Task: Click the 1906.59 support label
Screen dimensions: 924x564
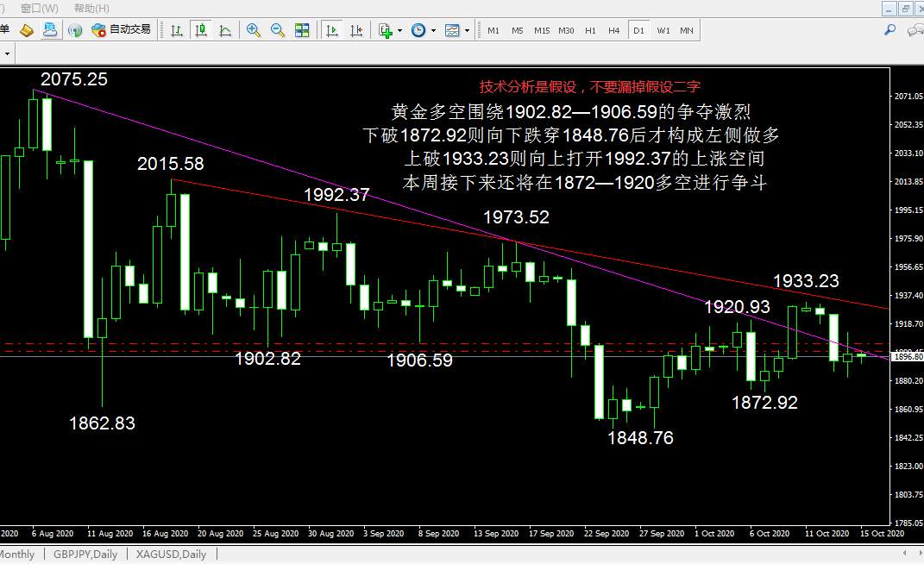Action: coord(419,360)
